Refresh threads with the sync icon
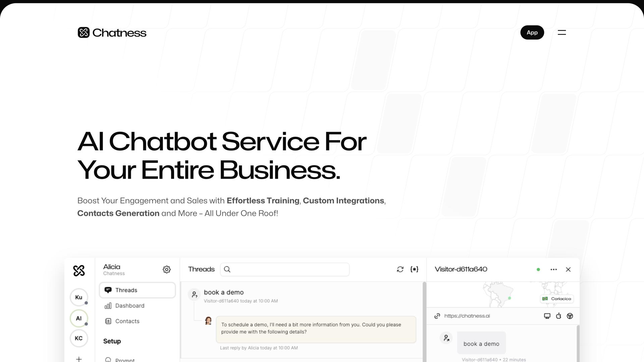Viewport: 644px width, 362px height. pyautogui.click(x=400, y=269)
